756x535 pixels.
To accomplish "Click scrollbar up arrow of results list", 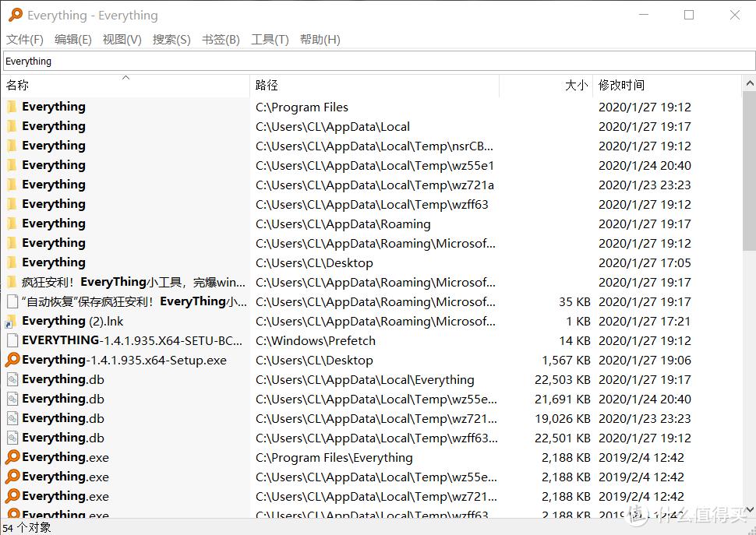I will [x=749, y=84].
